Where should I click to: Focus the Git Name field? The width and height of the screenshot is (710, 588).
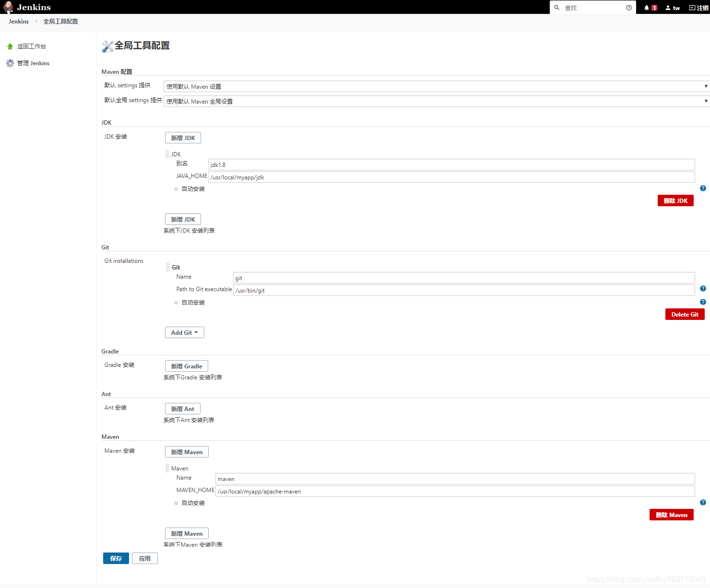[464, 278]
